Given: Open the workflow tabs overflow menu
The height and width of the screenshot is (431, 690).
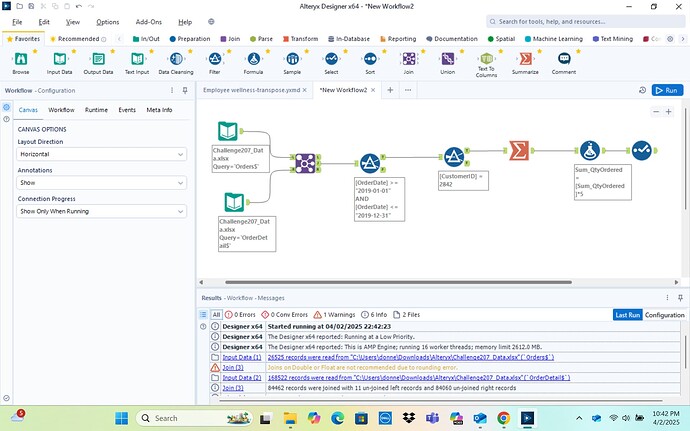Looking at the screenshot, I should pyautogui.click(x=408, y=90).
